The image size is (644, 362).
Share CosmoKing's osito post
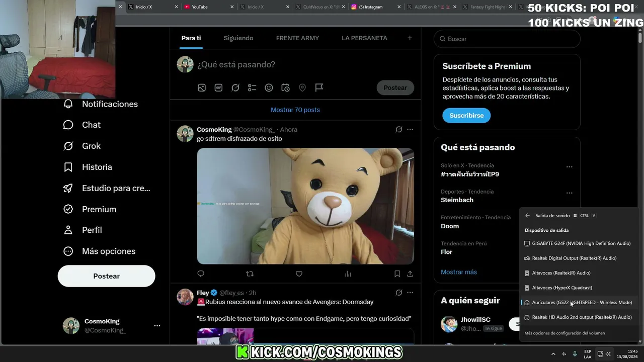pos(410,274)
